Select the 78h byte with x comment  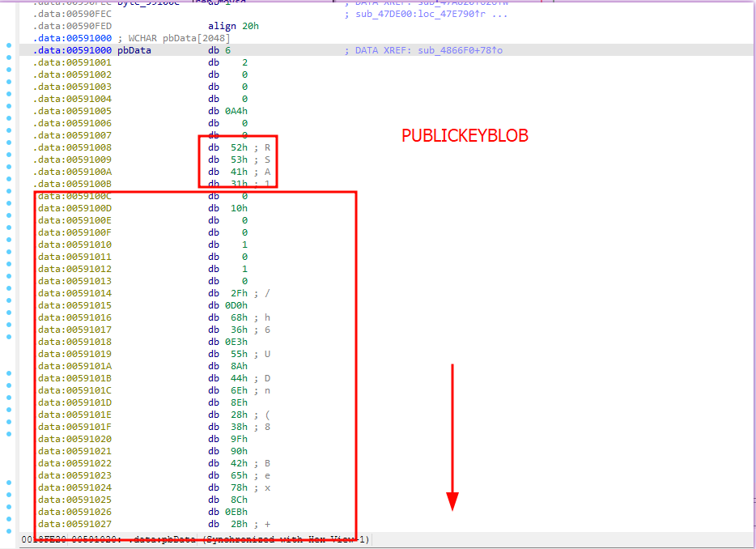click(x=239, y=487)
